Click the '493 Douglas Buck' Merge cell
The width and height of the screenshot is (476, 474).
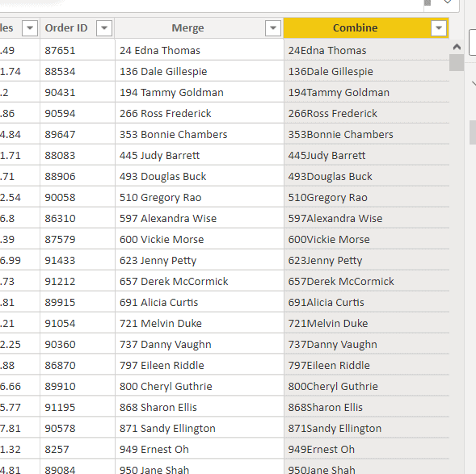click(199, 176)
